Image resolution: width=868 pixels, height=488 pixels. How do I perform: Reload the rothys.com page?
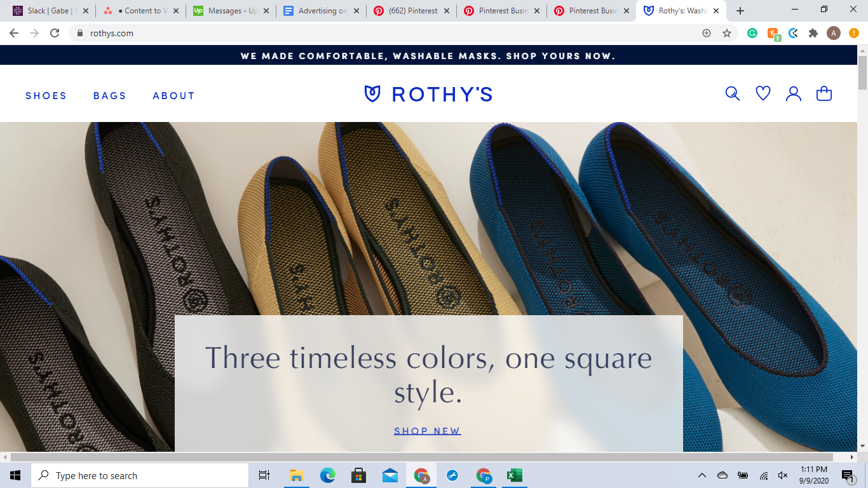(55, 33)
